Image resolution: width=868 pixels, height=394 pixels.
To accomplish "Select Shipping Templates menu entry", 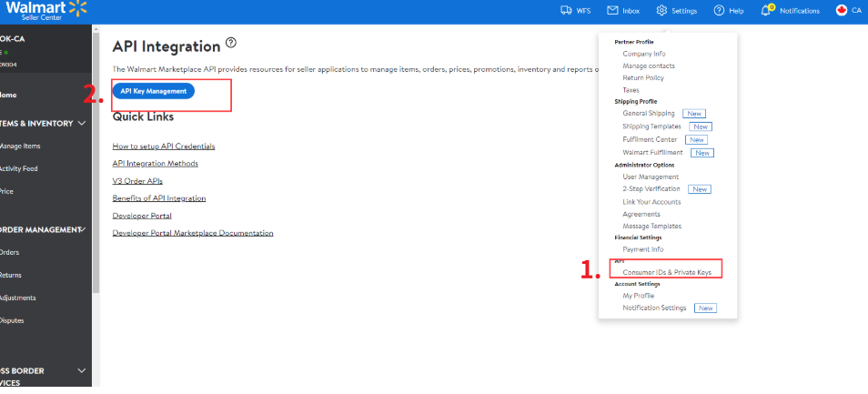I will (651, 126).
